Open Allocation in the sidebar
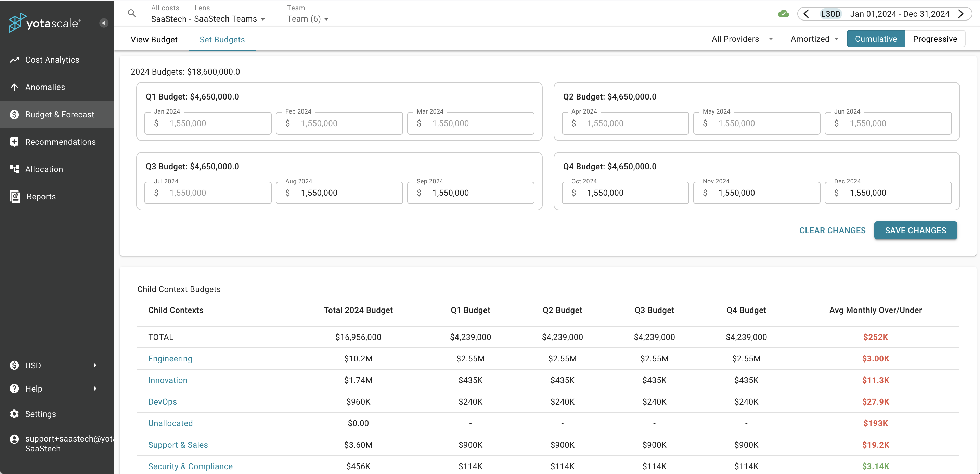The height and width of the screenshot is (474, 980). point(57,169)
